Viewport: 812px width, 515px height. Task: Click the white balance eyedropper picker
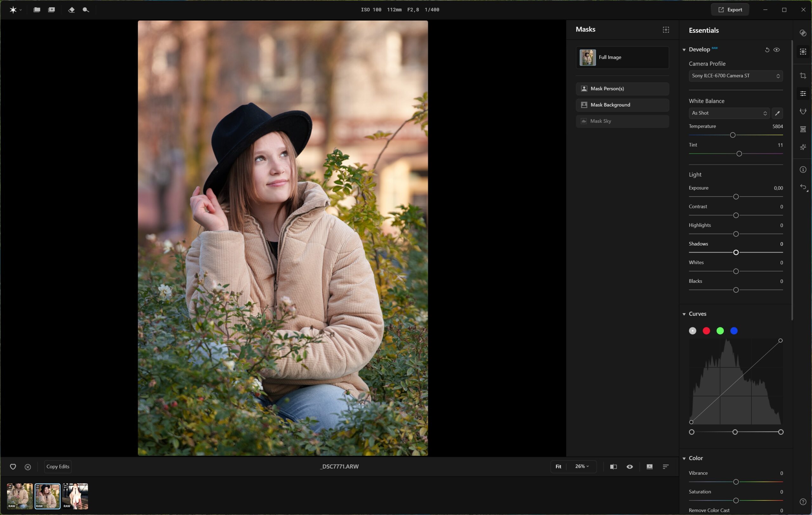pos(777,113)
